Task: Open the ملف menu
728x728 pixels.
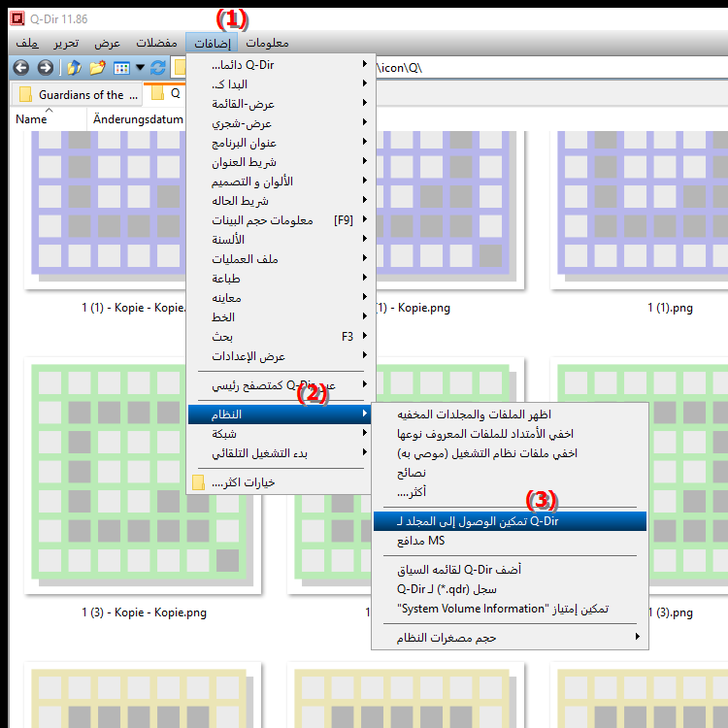Action: 27,43
